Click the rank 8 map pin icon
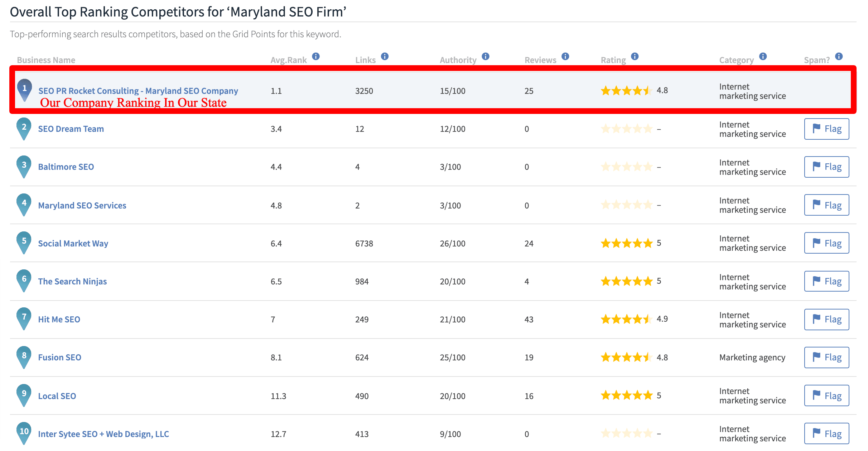The width and height of the screenshot is (868, 451). [x=24, y=357]
